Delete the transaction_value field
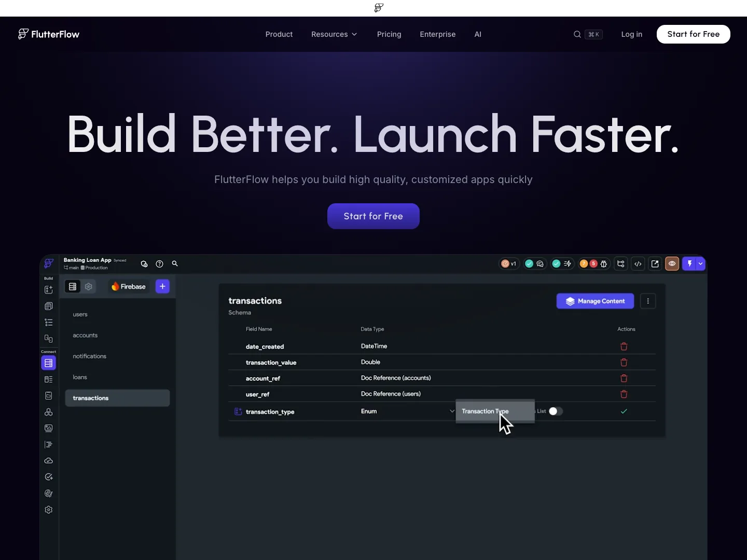 [x=624, y=362]
